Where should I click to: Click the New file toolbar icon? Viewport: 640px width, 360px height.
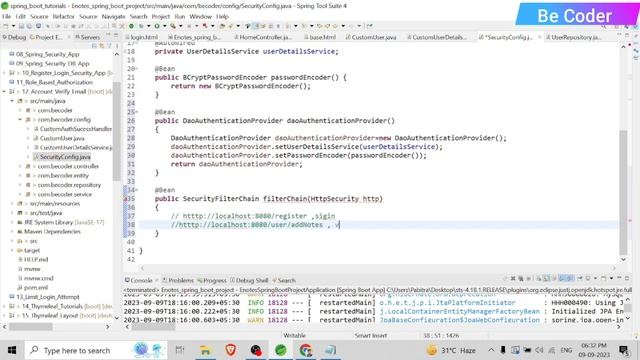(x=6, y=26)
